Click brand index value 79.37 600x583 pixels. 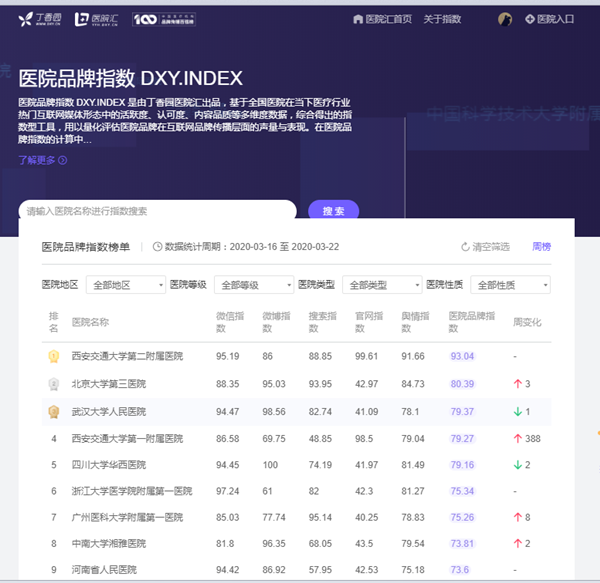point(462,412)
